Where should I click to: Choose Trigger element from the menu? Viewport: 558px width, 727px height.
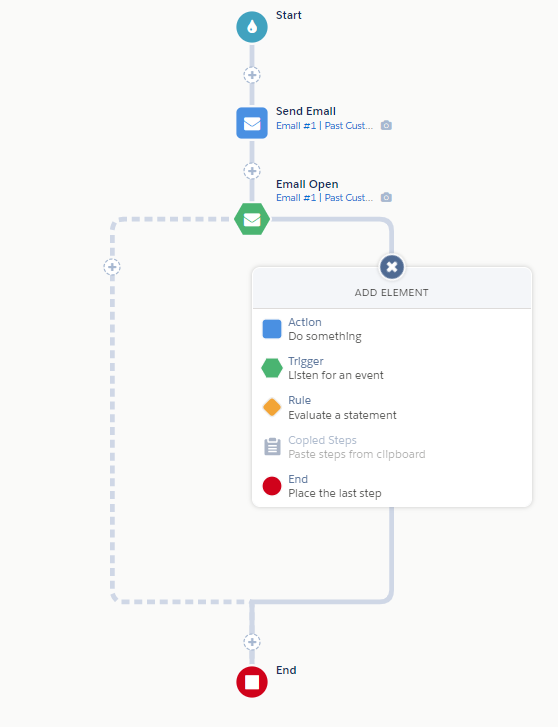point(392,368)
